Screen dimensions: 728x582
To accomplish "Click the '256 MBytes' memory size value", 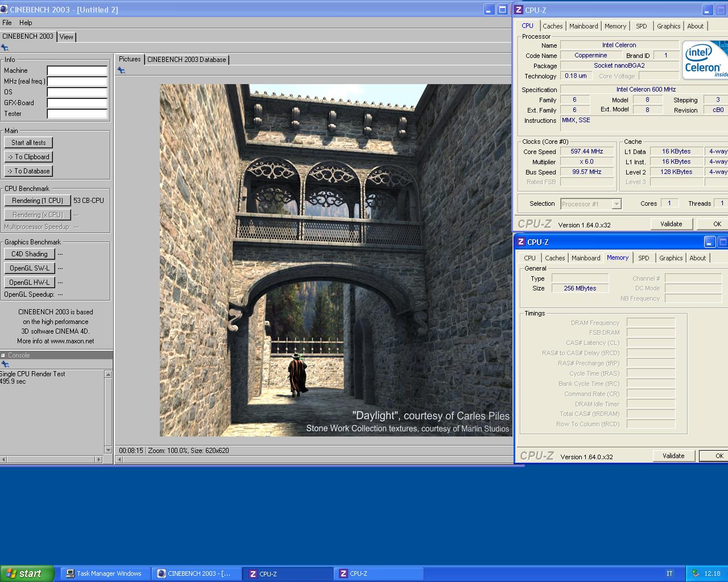I will [580, 288].
